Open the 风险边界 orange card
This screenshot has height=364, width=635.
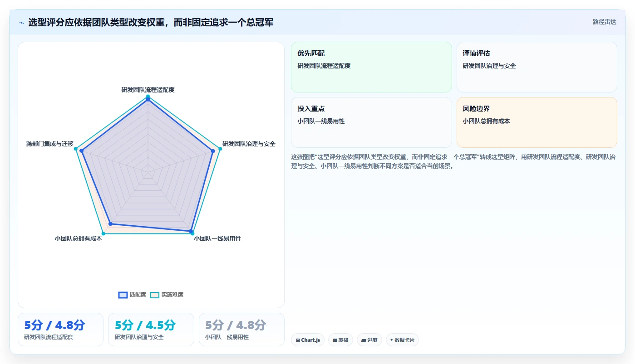pos(537,122)
